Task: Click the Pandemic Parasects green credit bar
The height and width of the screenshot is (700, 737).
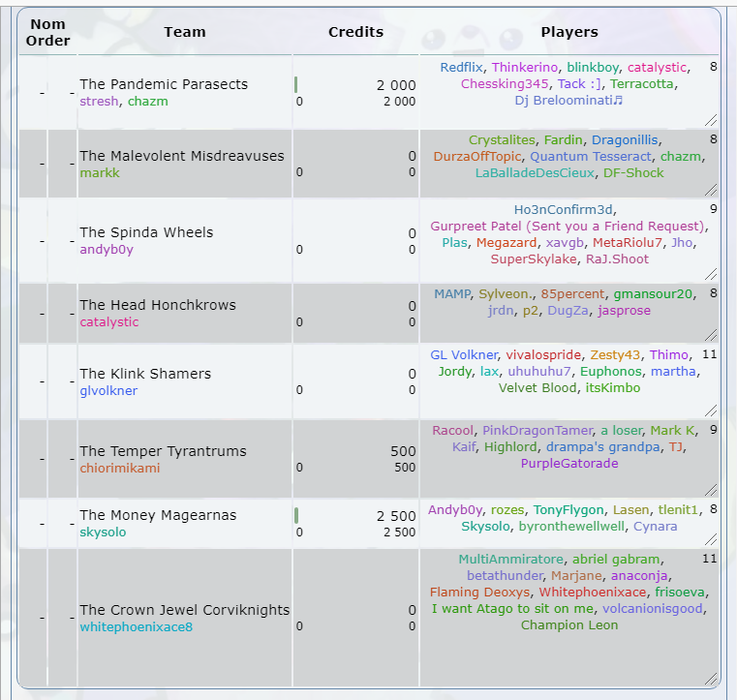Action: click(295, 85)
